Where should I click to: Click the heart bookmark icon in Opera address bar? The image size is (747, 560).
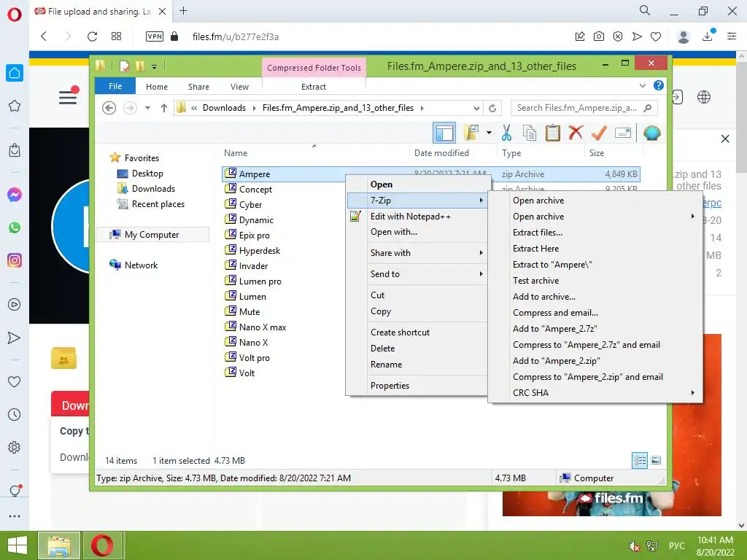pyautogui.click(x=656, y=36)
